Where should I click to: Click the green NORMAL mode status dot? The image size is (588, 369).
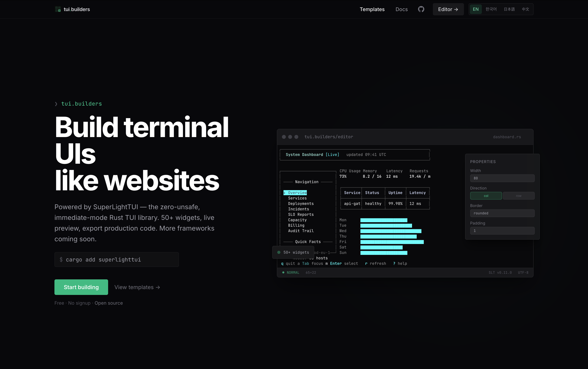283,272
